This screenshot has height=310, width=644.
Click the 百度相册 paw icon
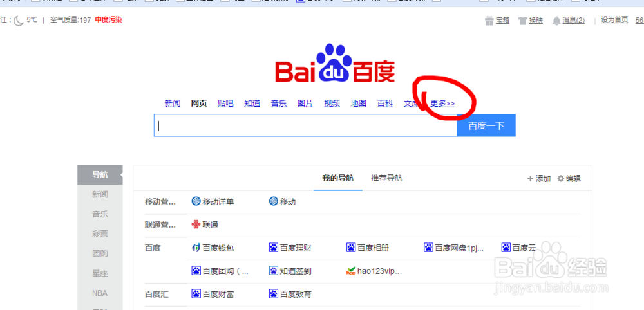[351, 248]
